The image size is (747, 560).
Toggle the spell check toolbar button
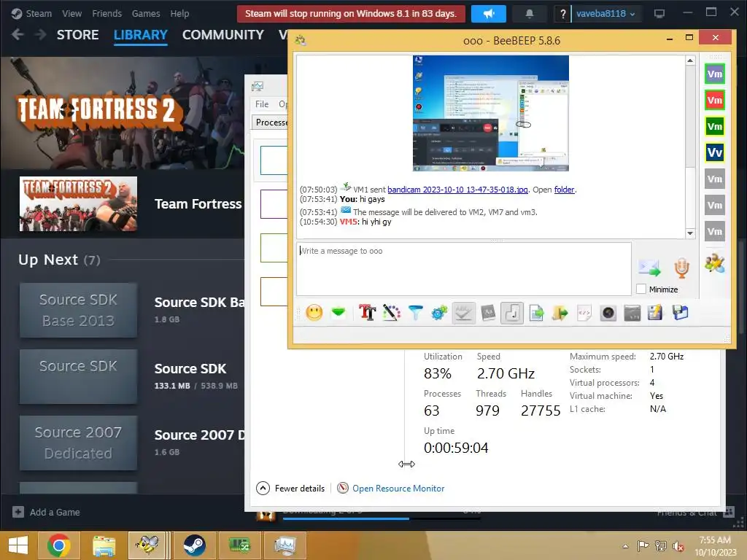coord(463,313)
